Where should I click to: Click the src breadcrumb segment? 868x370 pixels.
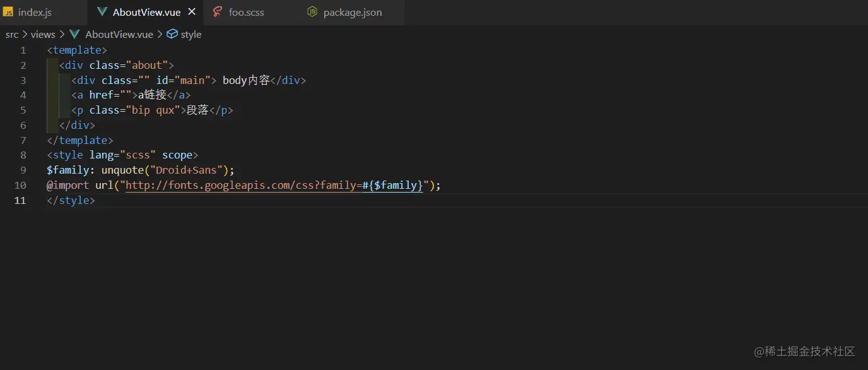coord(12,35)
